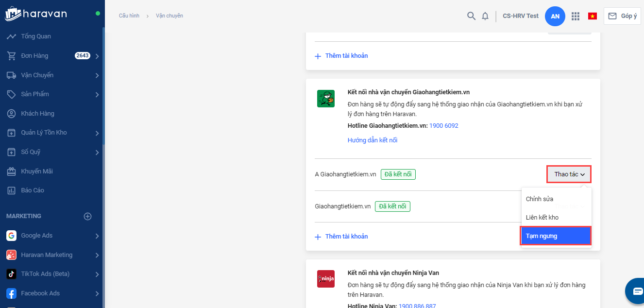Viewport: 644px width, 308px height.
Task: Open the Thao tác dropdown
Action: (569, 174)
